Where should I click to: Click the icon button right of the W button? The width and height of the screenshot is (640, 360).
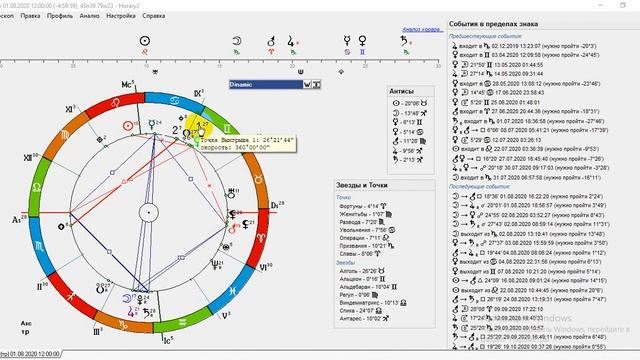tap(316, 84)
